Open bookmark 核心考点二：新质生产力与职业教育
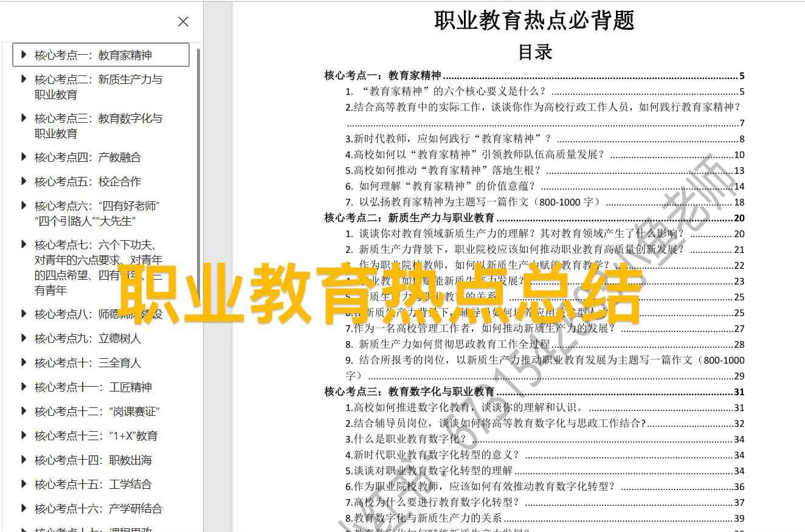805x532 pixels. 98,87
